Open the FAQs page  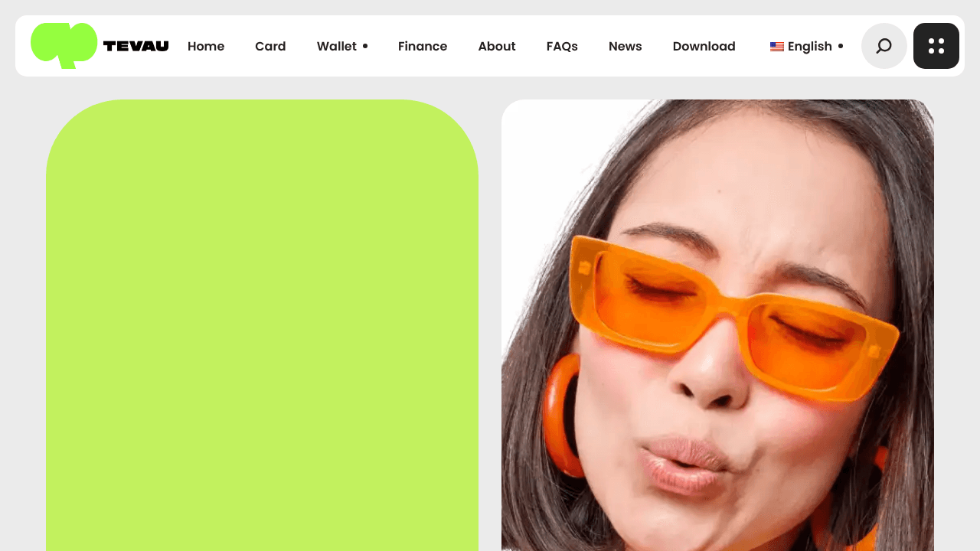tap(562, 46)
